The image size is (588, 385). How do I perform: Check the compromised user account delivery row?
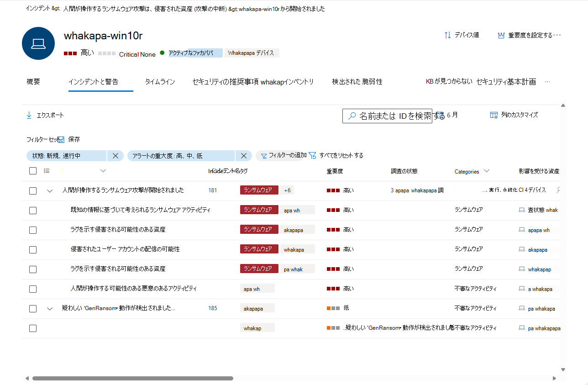pos(33,250)
